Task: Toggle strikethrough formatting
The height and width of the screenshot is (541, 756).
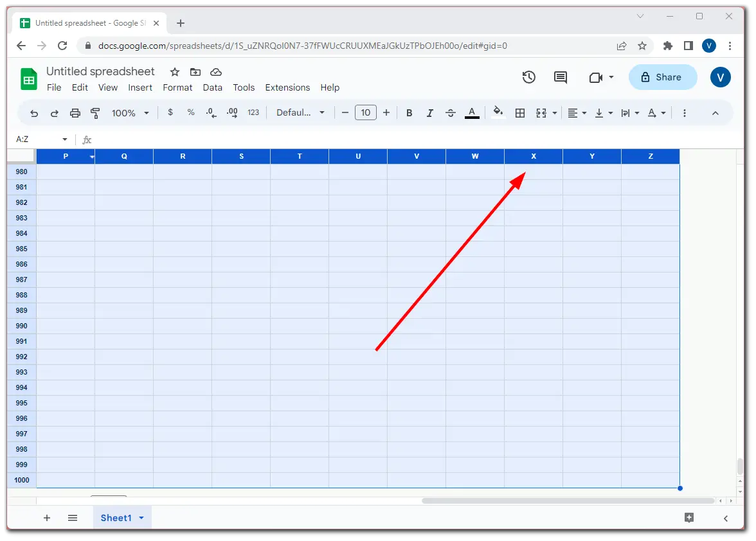Action: point(451,112)
